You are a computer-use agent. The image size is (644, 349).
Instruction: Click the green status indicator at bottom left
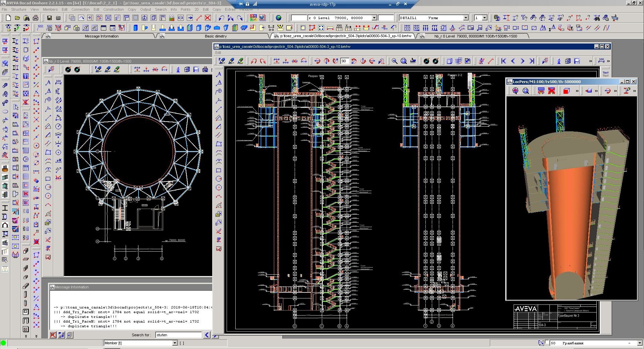[x=3, y=343]
